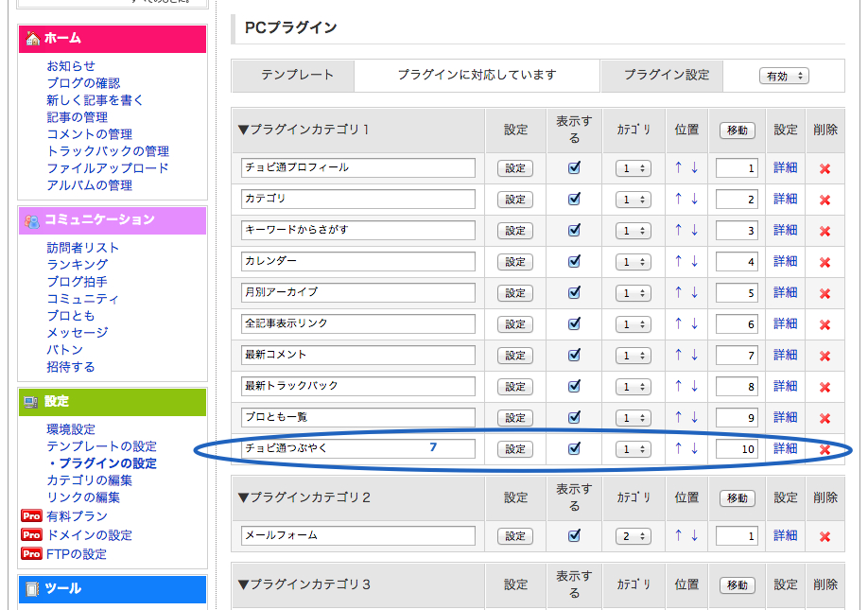Image resolution: width=868 pixels, height=610 pixels.
Task: Edit the メールフォーム plugin name field
Action: point(358,535)
